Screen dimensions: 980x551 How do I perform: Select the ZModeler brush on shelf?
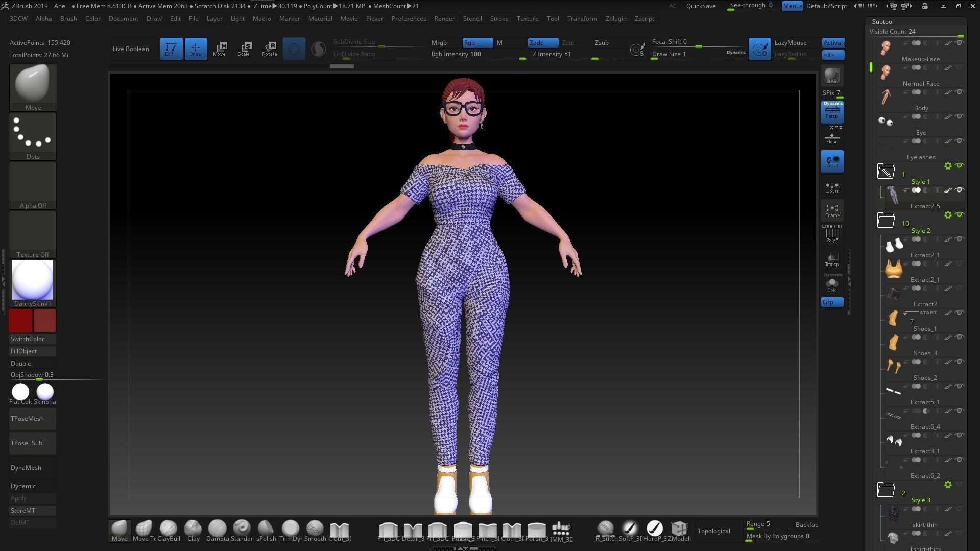(679, 531)
